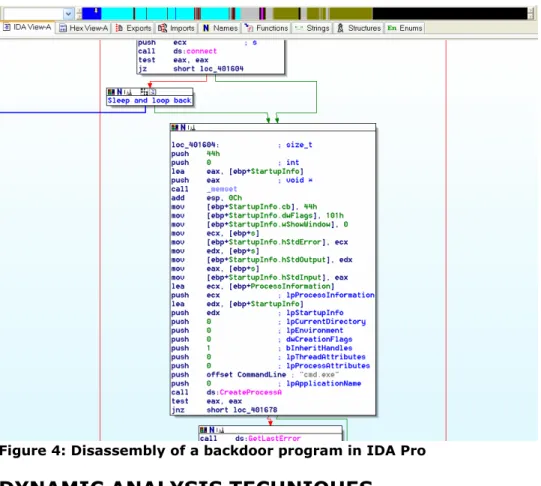Open the Functions tab
Viewport: 541px width, 486px height.
click(x=266, y=28)
